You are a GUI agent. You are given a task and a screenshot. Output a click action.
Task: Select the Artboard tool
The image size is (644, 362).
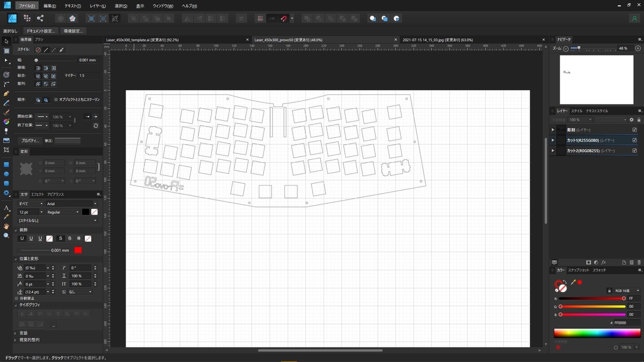(x=6, y=50)
